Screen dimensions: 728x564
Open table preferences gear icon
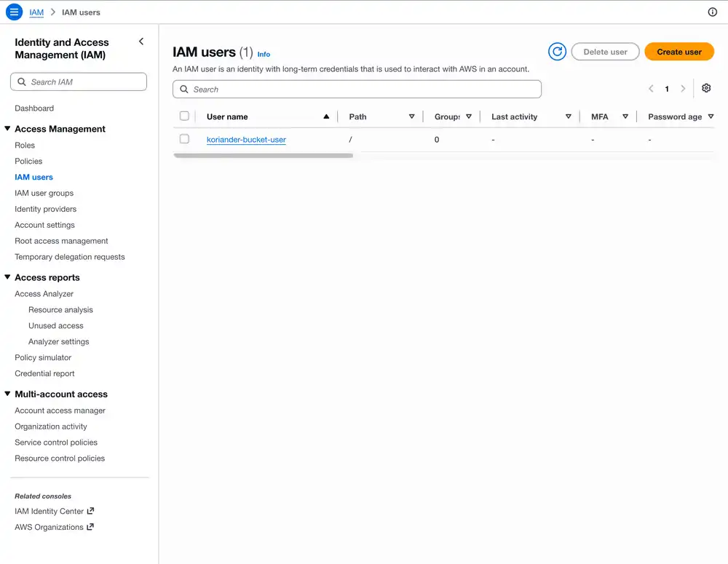pos(705,88)
